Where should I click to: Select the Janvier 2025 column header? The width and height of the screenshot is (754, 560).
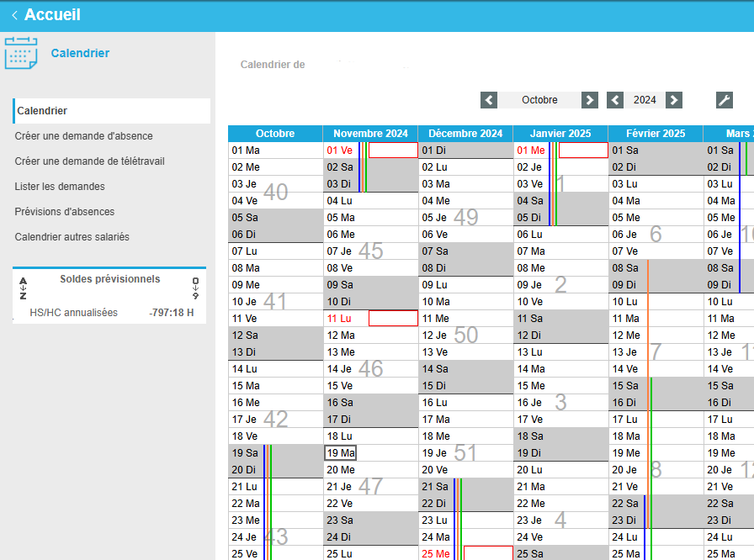[560, 134]
